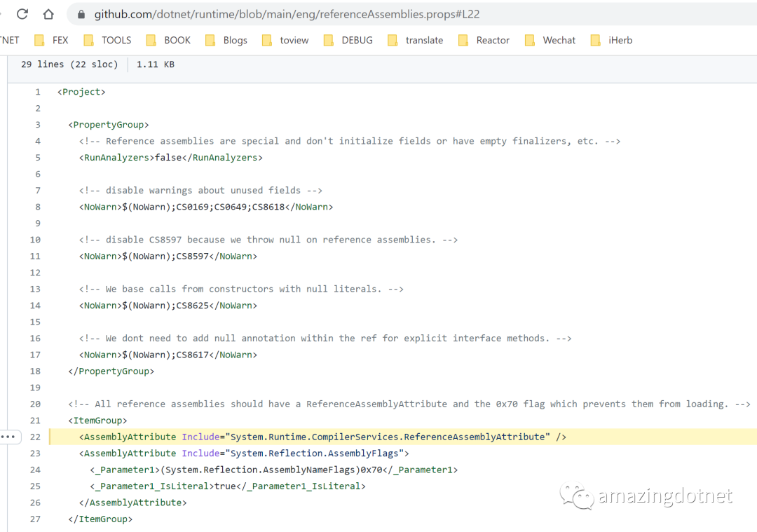Click the '1.11 KB' file size text

(156, 64)
